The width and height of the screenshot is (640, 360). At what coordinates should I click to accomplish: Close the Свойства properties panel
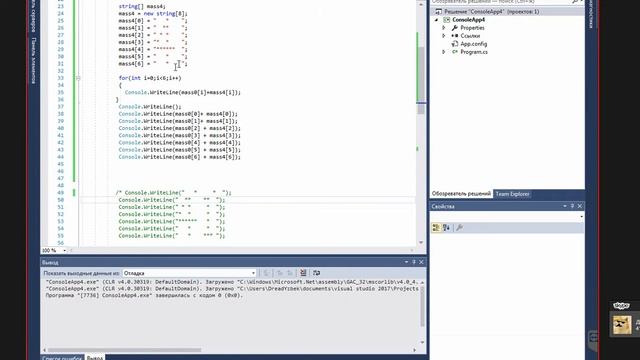tap(580, 206)
